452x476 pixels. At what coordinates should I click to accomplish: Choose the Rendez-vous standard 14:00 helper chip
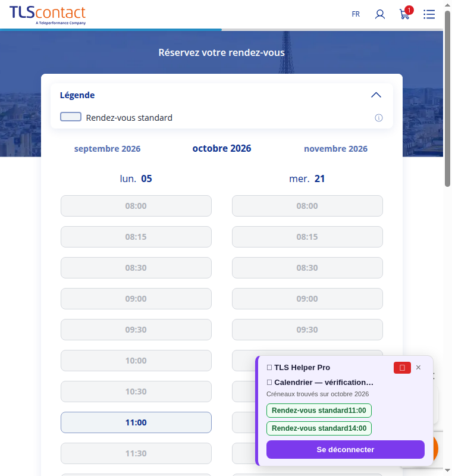point(319,428)
